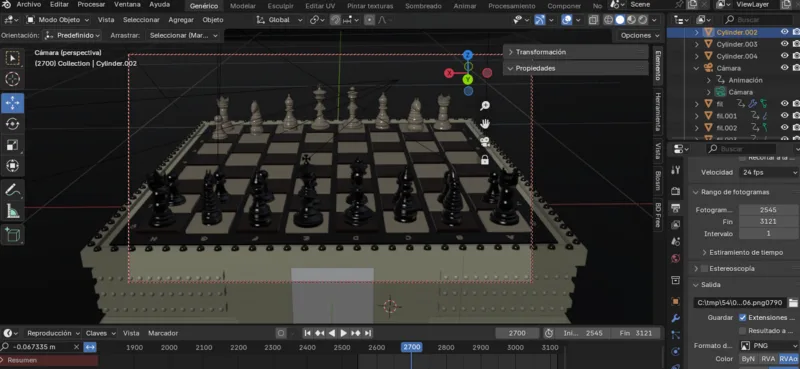Screen dimensions: 800x369
Task: Open the Output properties printer icon
Action: [x=676, y=208]
